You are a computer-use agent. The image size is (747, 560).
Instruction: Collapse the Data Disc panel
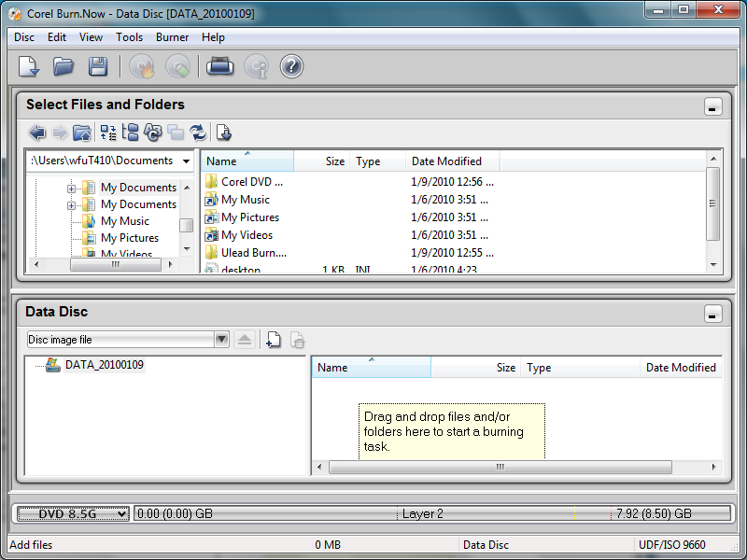(712, 314)
